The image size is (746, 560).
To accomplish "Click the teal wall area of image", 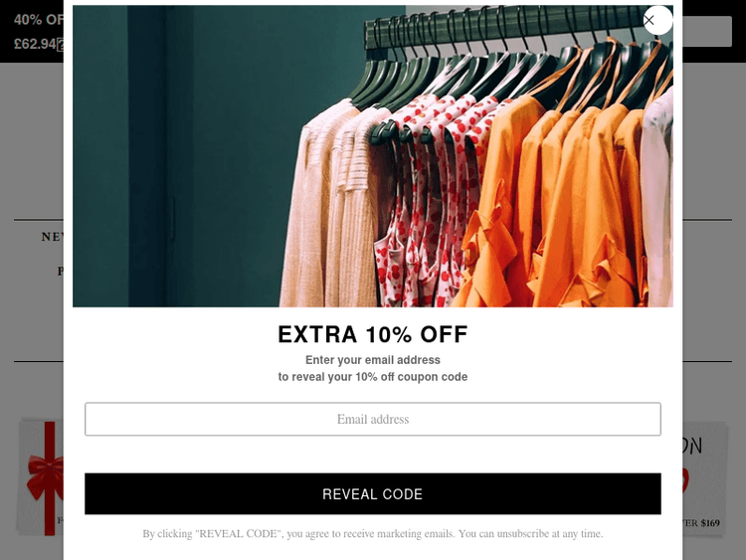I will click(190, 156).
